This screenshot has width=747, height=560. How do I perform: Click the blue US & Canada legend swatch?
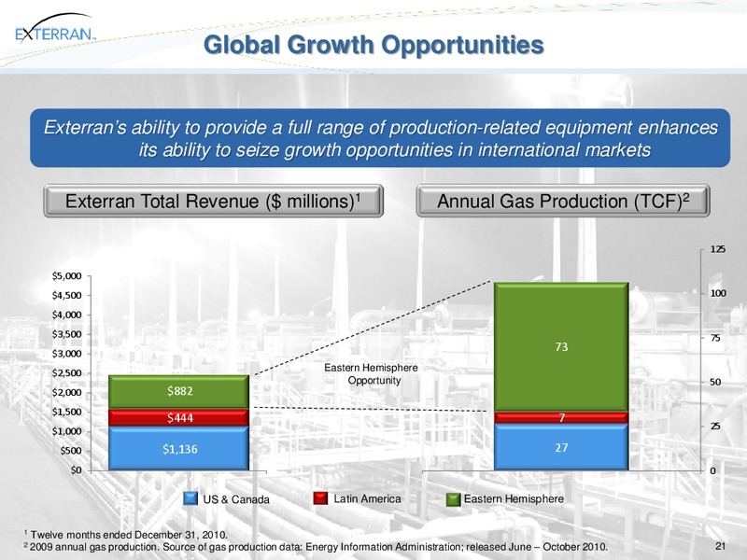point(190,498)
